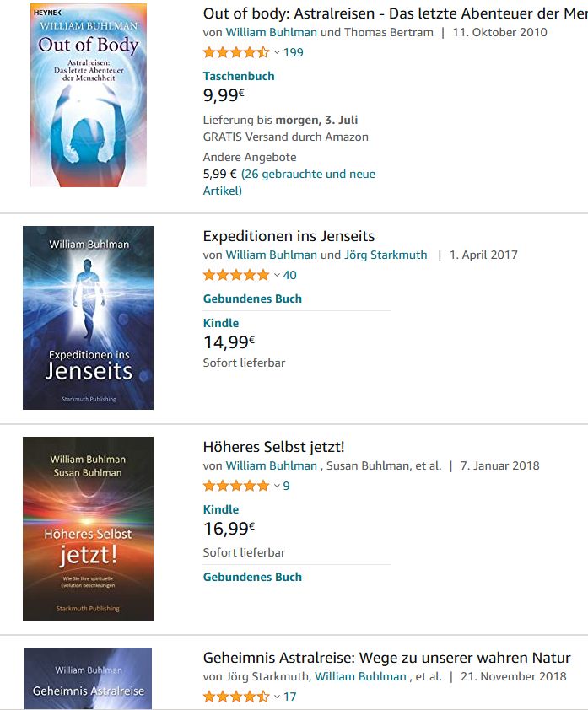
Task: Open Out of Body book cover
Action: point(89,95)
